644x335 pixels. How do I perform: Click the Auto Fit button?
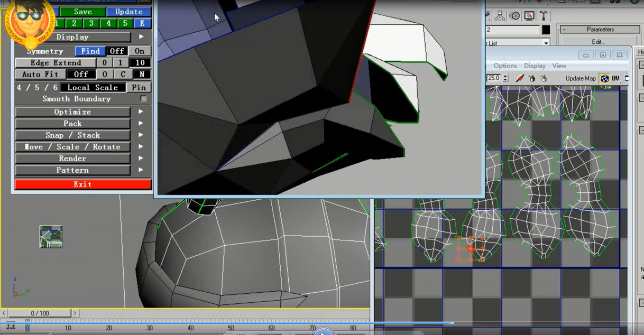(40, 75)
